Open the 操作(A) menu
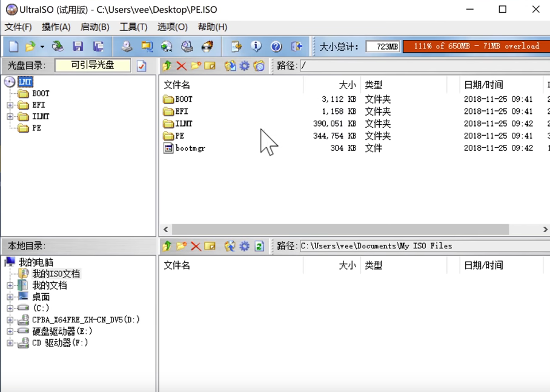 click(x=56, y=27)
